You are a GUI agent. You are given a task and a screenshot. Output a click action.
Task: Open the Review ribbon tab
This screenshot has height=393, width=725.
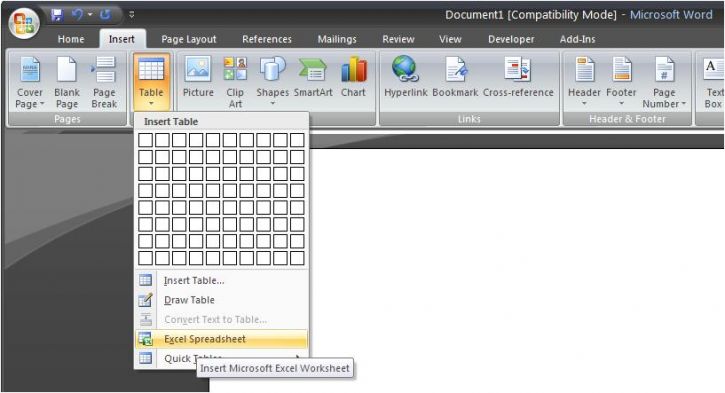[398, 39]
